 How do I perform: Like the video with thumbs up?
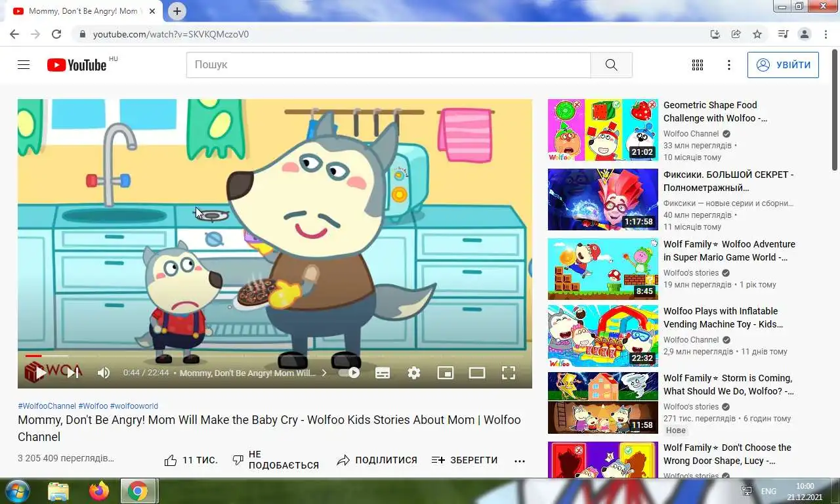tap(190, 461)
